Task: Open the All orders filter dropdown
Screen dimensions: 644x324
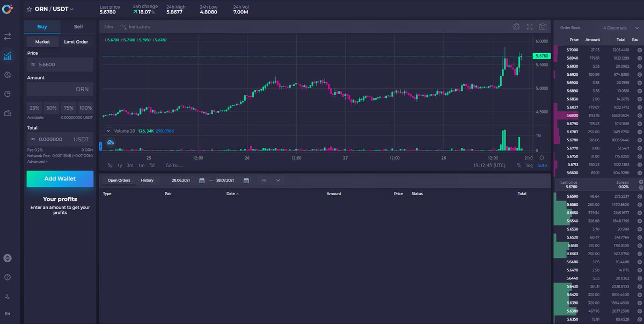Action: [270, 181]
